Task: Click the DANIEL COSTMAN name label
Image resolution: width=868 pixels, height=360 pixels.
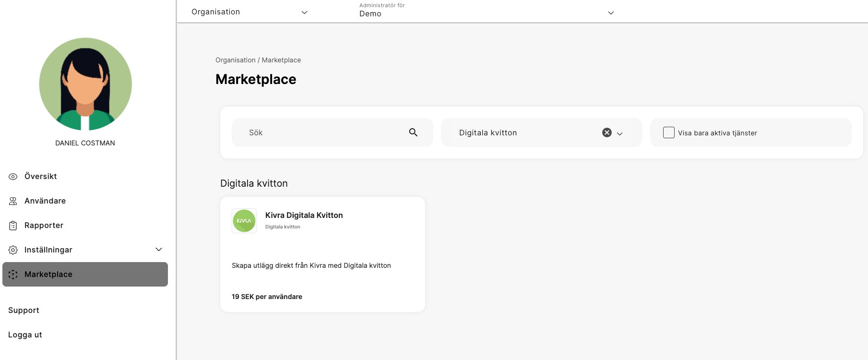Action: tap(85, 143)
